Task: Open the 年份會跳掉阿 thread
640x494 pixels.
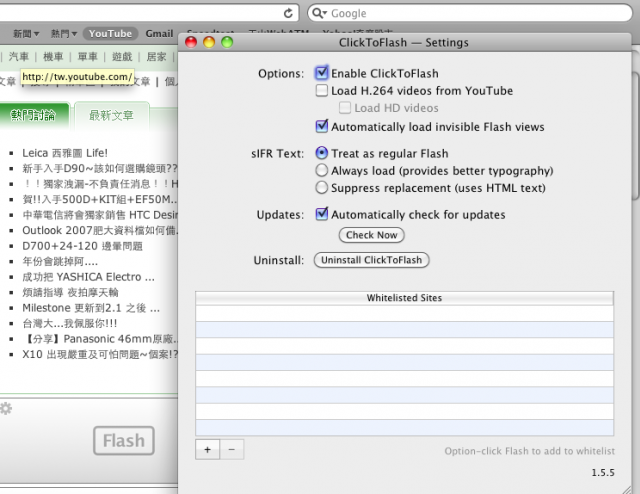Action: tap(60, 262)
